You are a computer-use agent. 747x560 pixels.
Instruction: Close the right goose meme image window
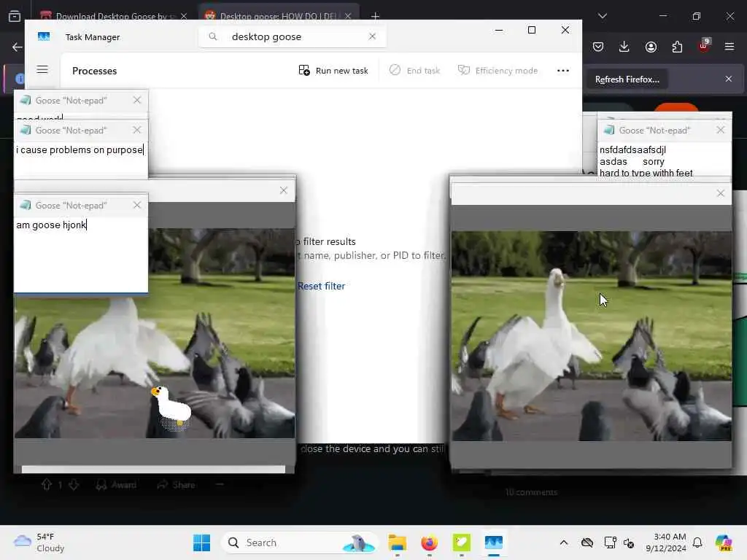point(720,193)
